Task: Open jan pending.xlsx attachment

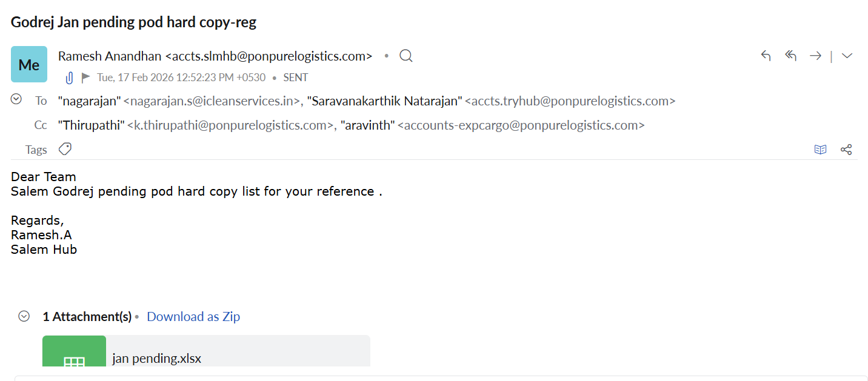Action: [x=157, y=359]
